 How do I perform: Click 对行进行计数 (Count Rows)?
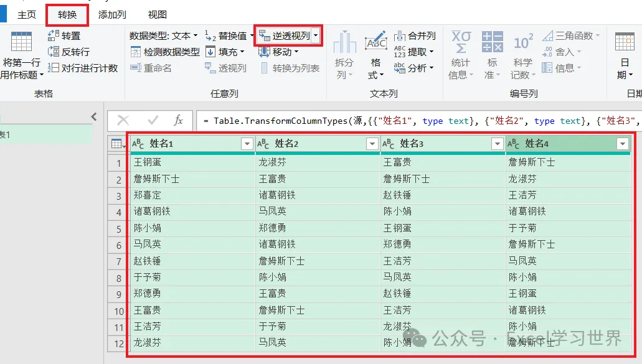tap(83, 68)
